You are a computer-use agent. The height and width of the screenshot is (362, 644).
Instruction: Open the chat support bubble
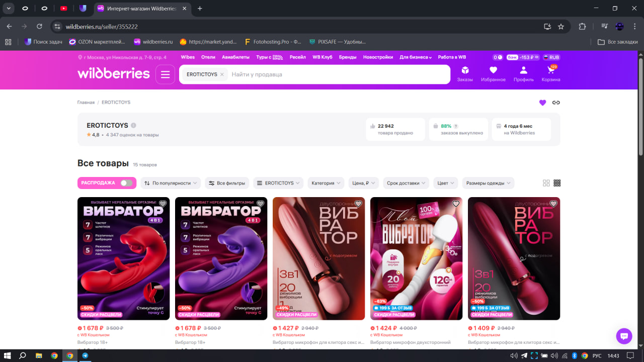click(624, 336)
